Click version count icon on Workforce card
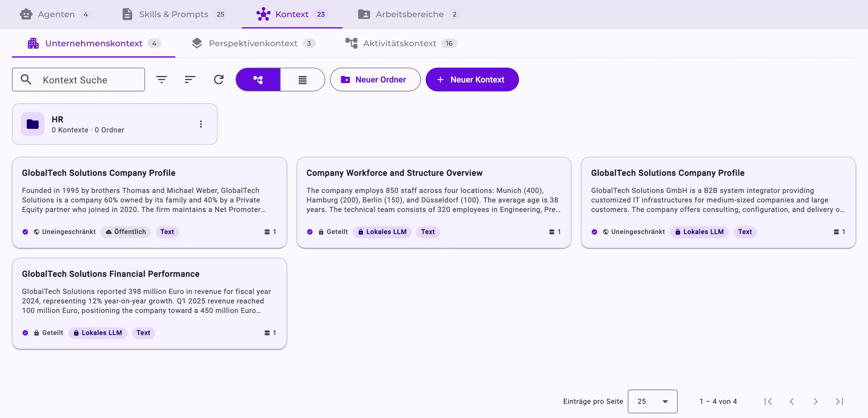Screen dimensions: 868x418 coord(552,232)
